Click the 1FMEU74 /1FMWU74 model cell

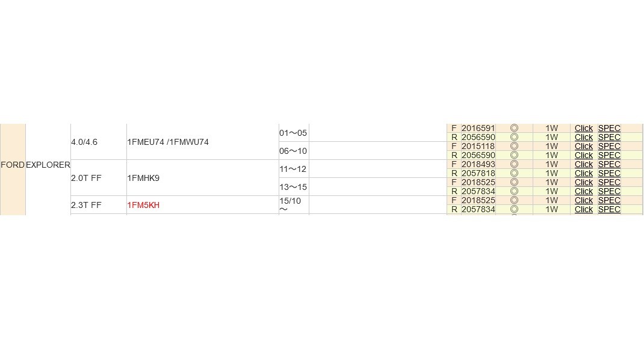(168, 142)
